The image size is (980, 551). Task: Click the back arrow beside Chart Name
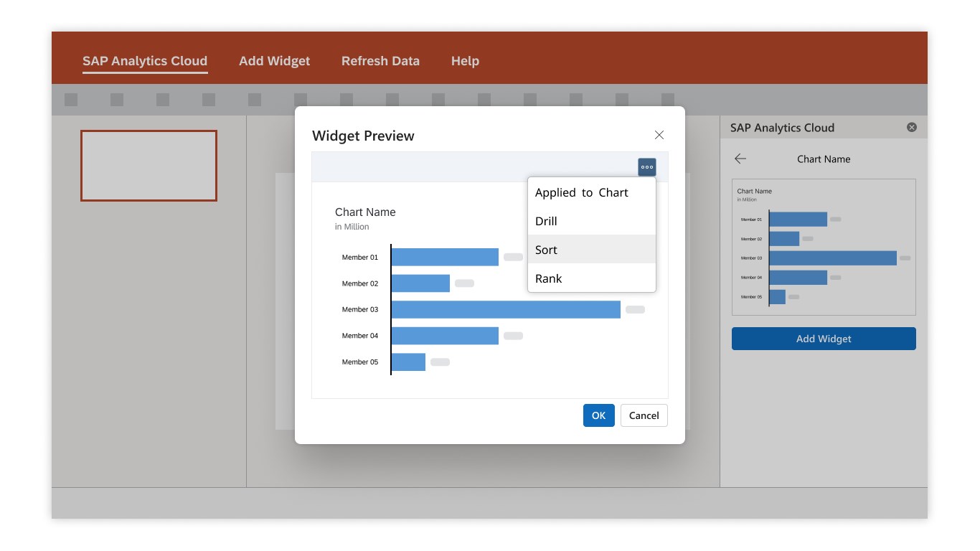740,159
